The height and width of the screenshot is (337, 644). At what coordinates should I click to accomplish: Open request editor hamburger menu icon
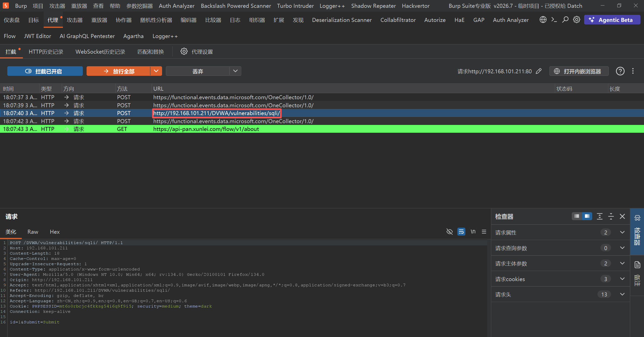click(484, 231)
